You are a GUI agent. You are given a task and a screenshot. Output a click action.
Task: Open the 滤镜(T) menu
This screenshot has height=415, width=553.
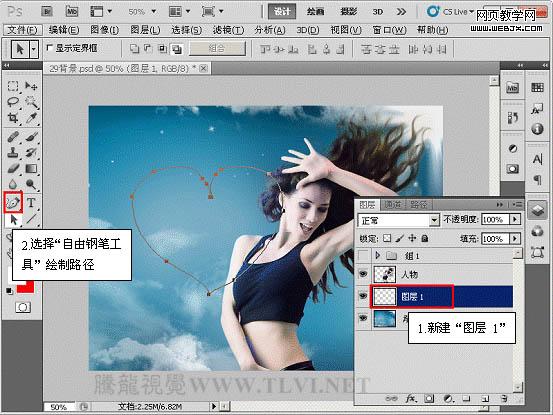coord(228,30)
